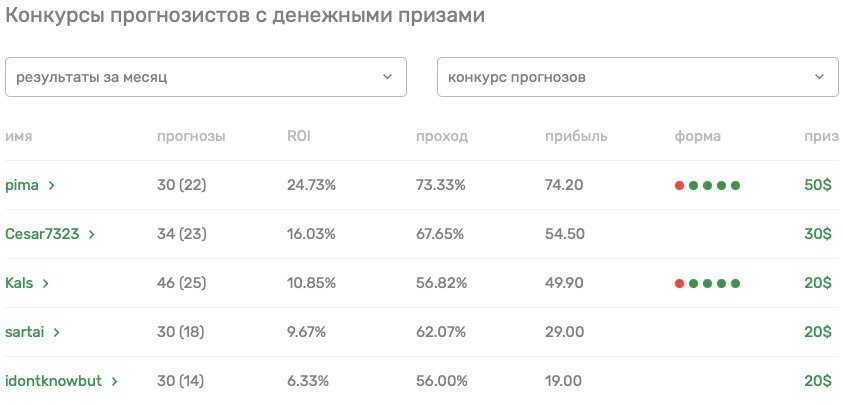
Task: Open the Cesar7323 profile link
Action: click(x=42, y=235)
